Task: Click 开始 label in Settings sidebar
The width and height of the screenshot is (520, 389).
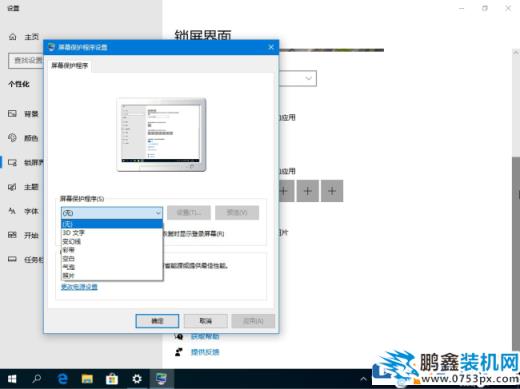Action: click(31, 235)
